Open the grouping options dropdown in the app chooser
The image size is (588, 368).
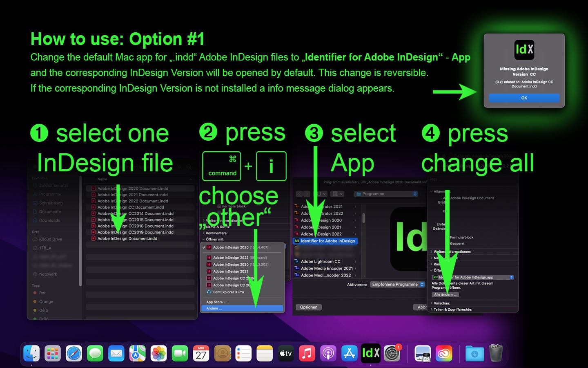[338, 194]
